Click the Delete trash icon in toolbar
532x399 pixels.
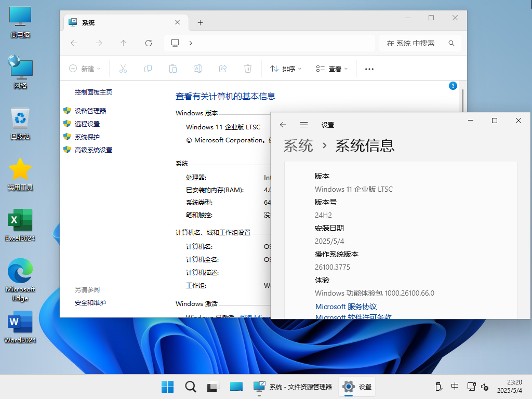point(248,69)
